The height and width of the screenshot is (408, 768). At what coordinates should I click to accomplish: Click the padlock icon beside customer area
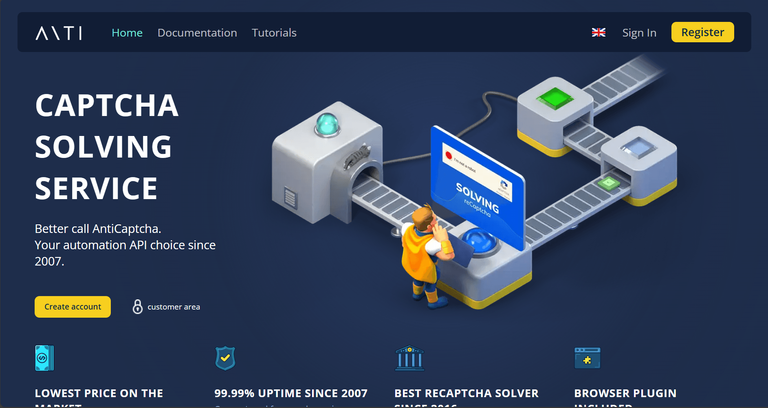point(138,307)
